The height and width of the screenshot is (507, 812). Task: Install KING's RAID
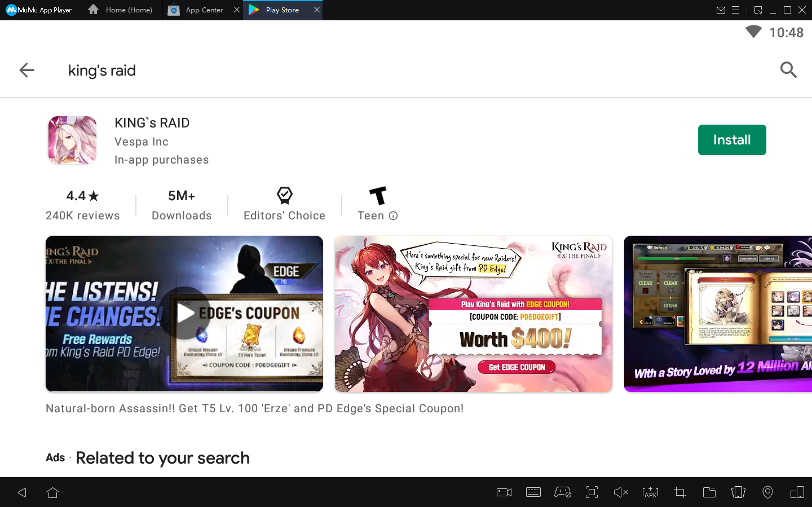click(732, 140)
